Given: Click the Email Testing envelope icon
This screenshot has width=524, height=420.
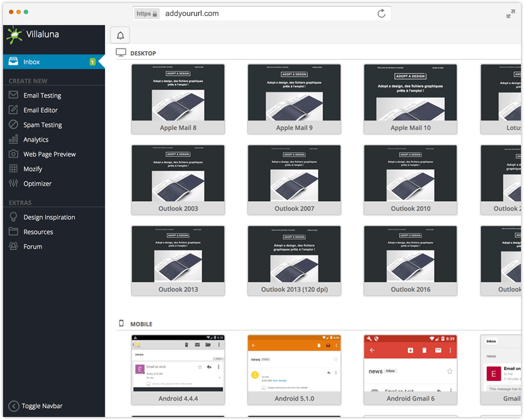Looking at the screenshot, I should pyautogui.click(x=13, y=95).
